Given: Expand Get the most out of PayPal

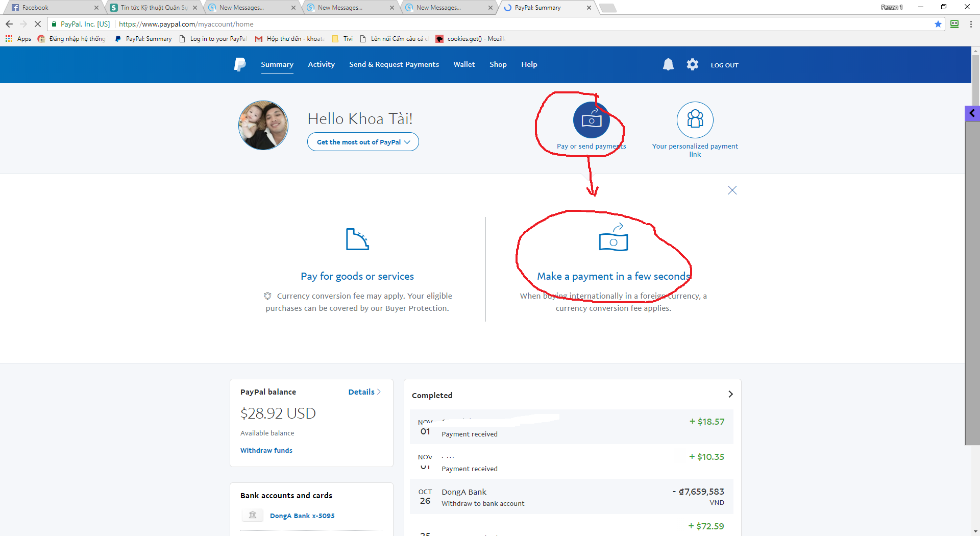Looking at the screenshot, I should 363,142.
